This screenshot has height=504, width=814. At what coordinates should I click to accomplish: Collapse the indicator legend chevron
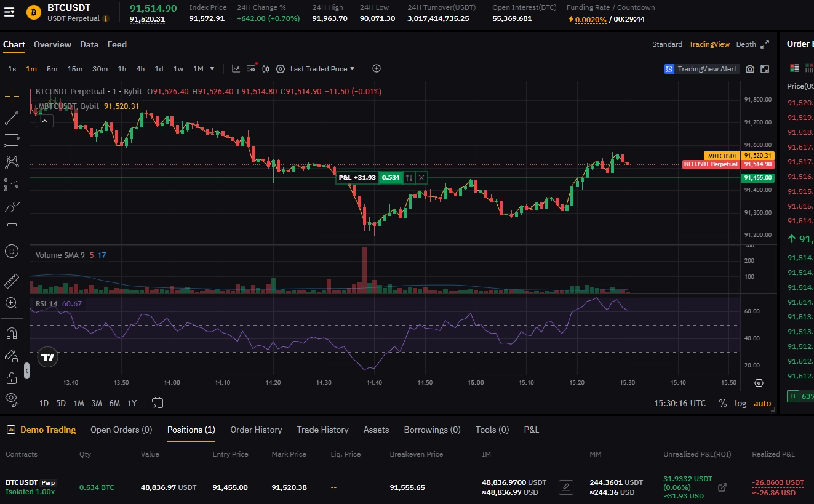(x=45, y=121)
